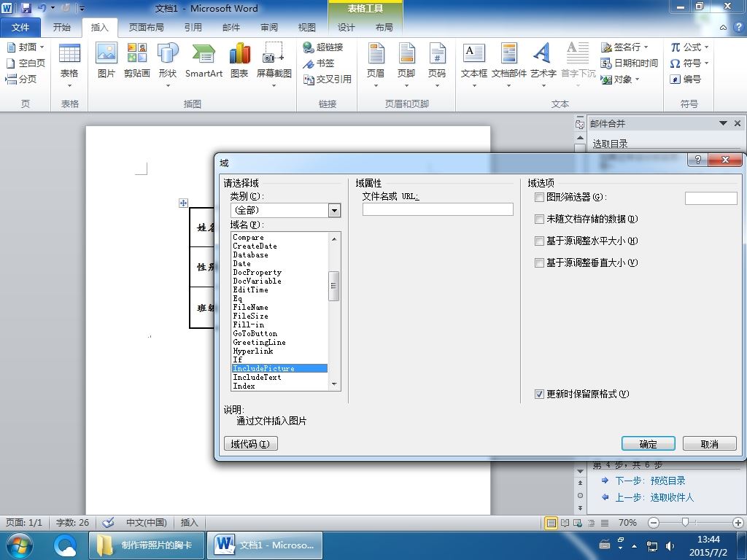Insert a Blank Page (空白页)
This screenshot has width=747, height=560.
click(26, 63)
